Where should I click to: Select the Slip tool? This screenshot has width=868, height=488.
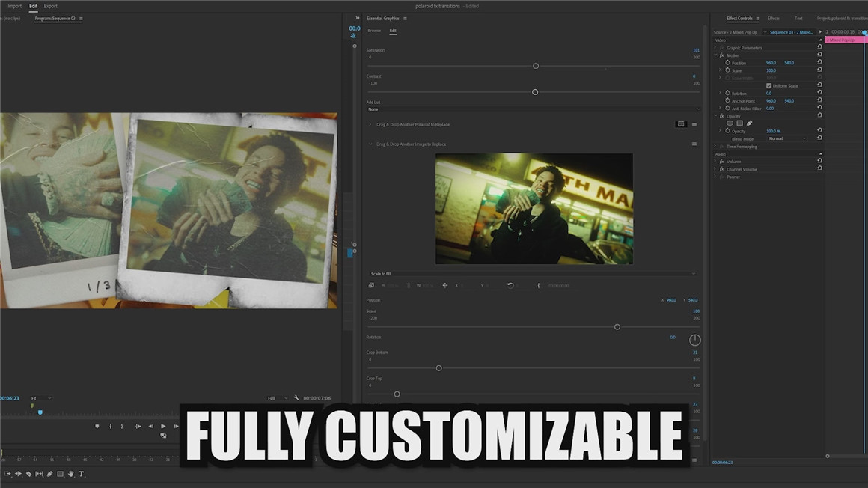[40, 474]
